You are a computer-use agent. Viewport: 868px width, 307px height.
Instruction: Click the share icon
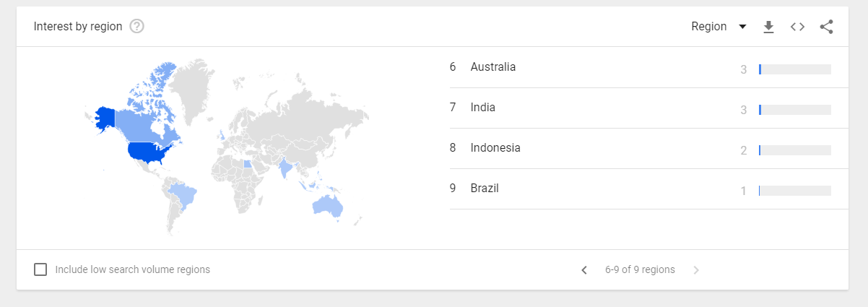tap(826, 27)
